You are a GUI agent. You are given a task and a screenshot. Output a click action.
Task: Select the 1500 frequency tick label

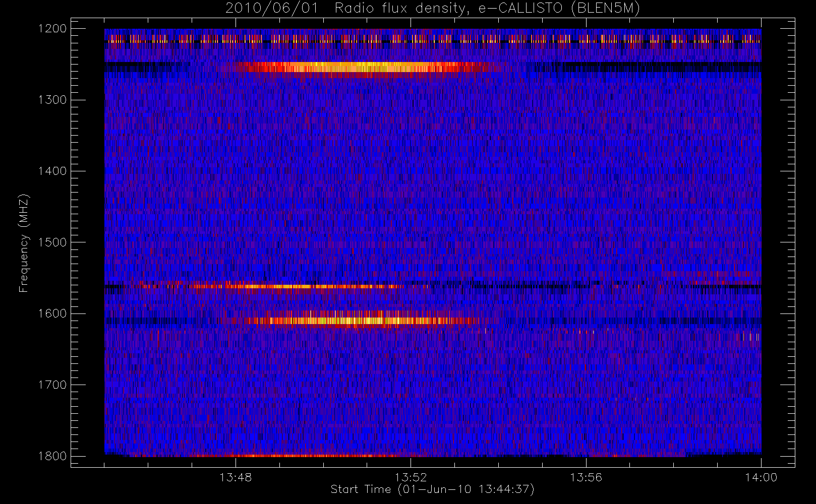pos(52,242)
